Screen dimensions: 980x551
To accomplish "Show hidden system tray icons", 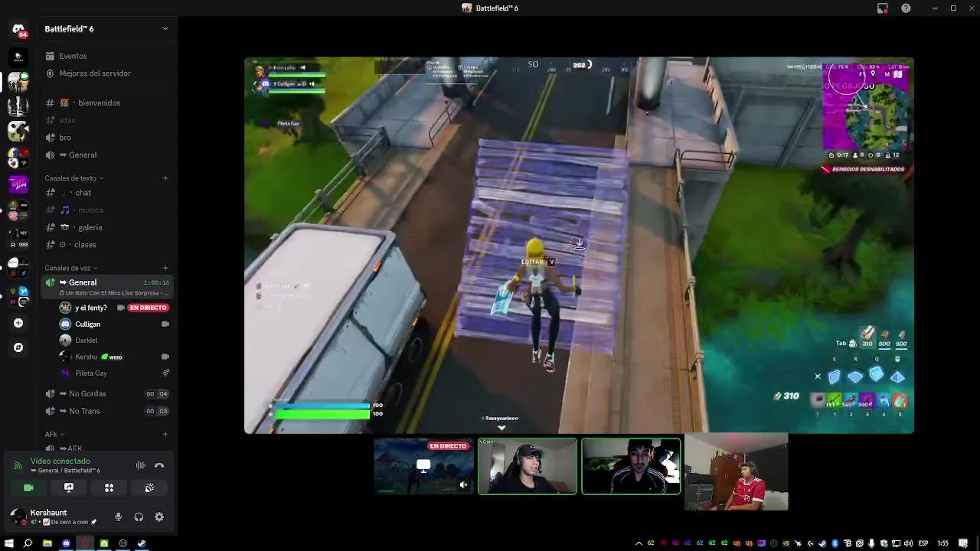I will coord(639,543).
